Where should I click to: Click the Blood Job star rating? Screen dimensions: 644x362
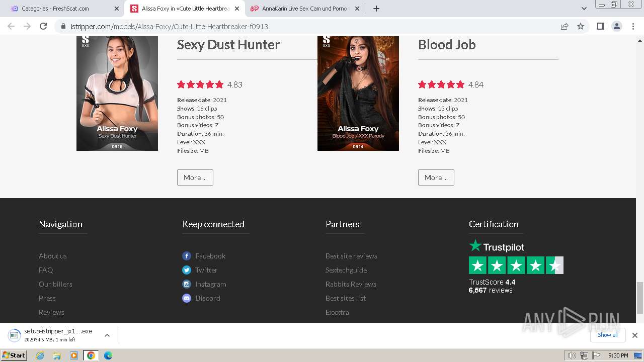pyautogui.click(x=441, y=84)
